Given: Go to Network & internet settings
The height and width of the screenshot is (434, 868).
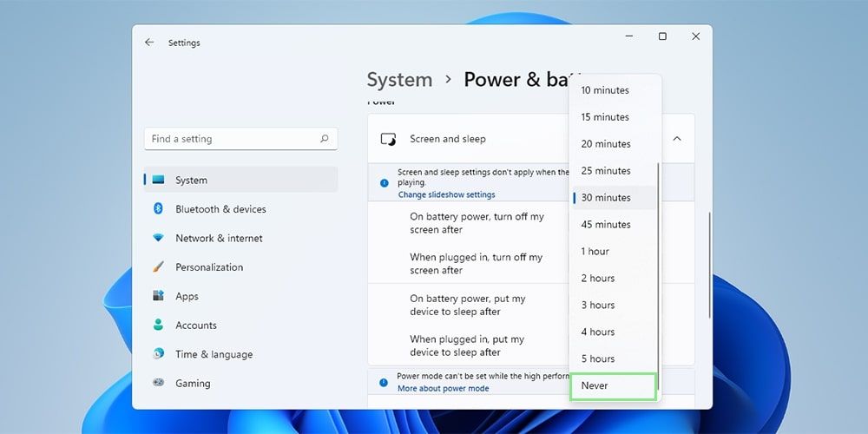Looking at the screenshot, I should pyautogui.click(x=240, y=238).
